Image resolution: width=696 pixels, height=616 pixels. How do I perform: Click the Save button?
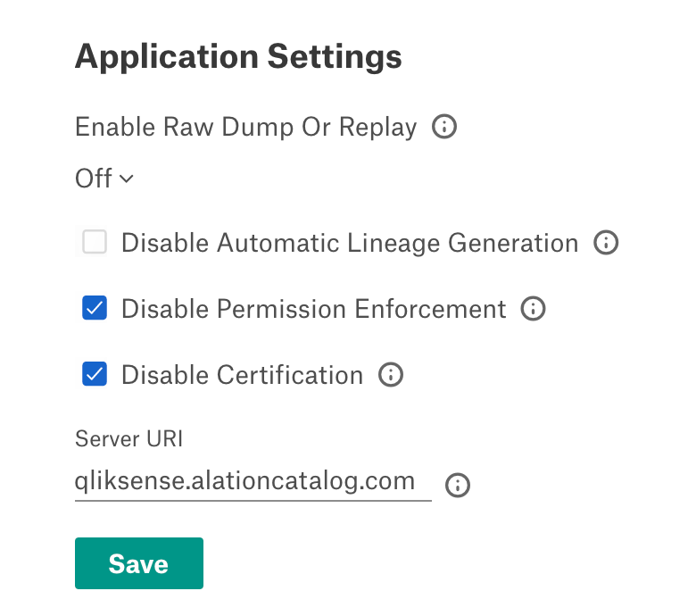tap(139, 563)
